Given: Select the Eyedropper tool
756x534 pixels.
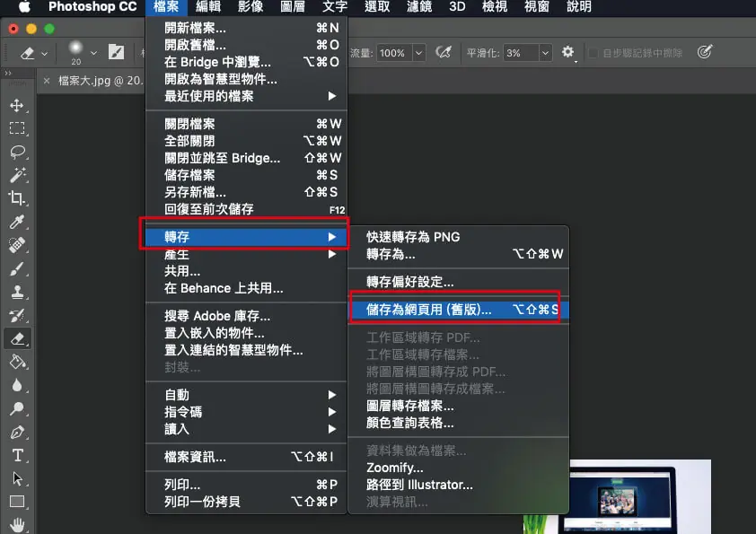Looking at the screenshot, I should tap(17, 222).
